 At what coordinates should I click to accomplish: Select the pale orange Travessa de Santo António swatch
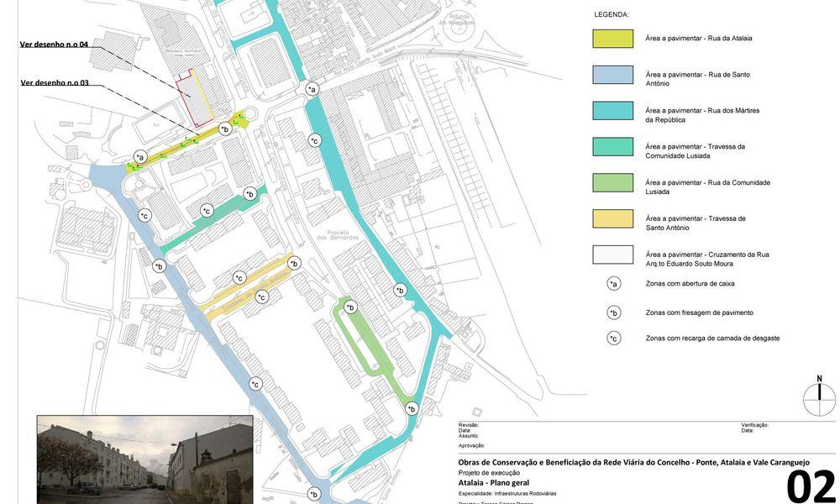(x=613, y=218)
